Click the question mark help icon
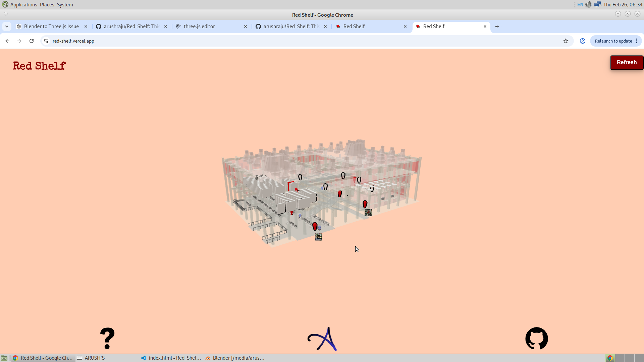This screenshot has width=644, height=362. point(107,338)
